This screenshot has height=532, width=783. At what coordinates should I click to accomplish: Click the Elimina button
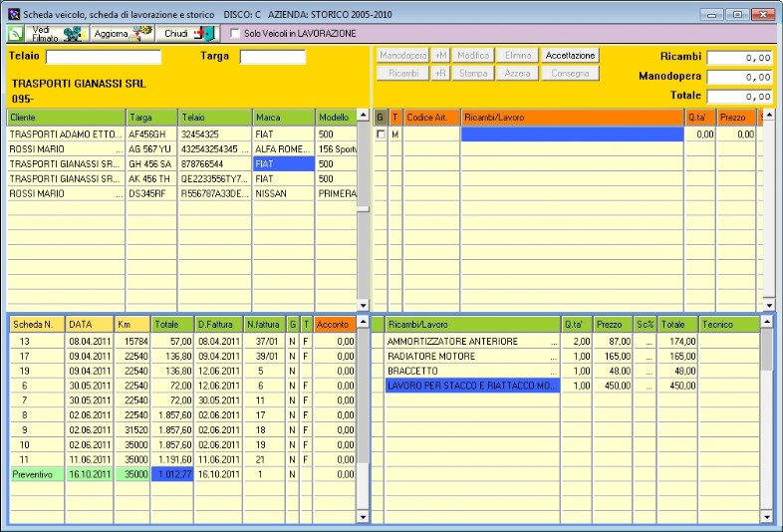click(x=518, y=56)
